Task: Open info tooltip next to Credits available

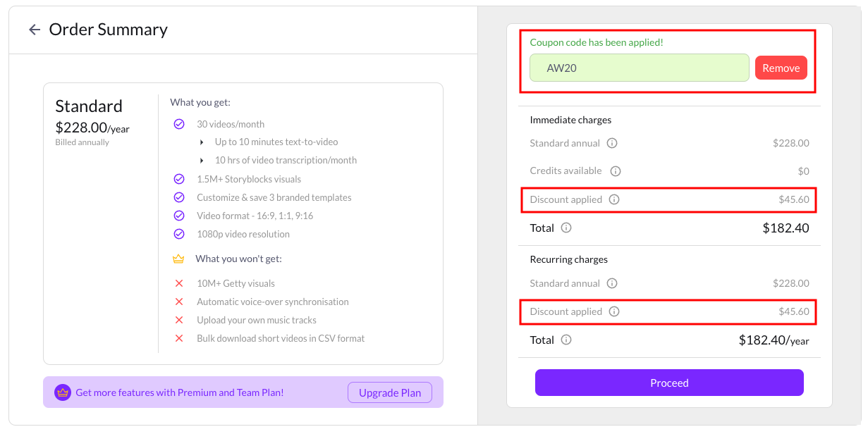Action: coord(615,170)
